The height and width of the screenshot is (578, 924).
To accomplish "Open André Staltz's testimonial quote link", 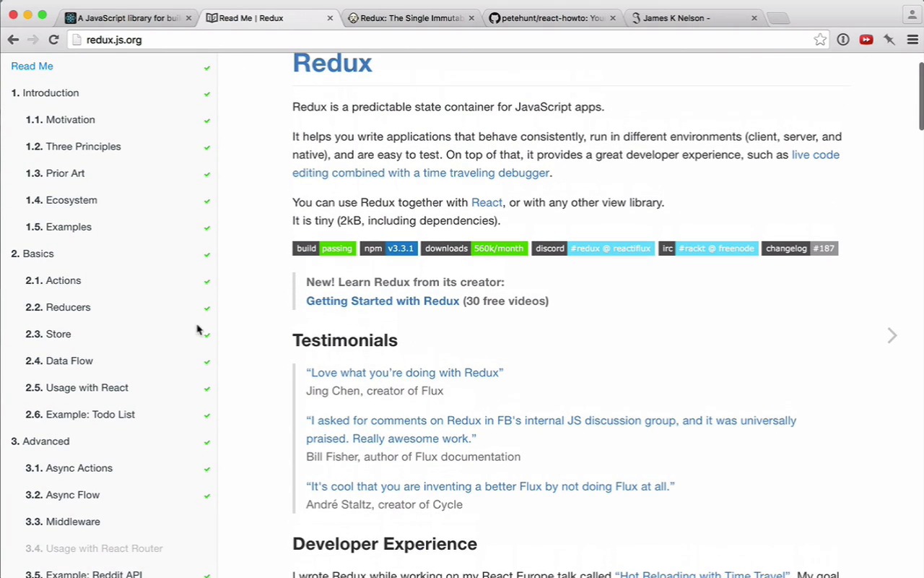I will [490, 486].
